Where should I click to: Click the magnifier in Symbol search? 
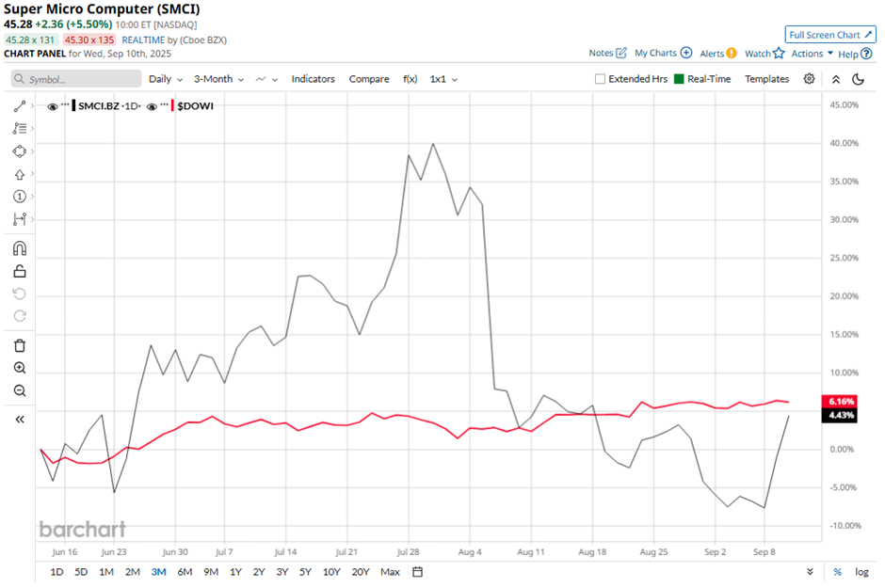click(20, 79)
